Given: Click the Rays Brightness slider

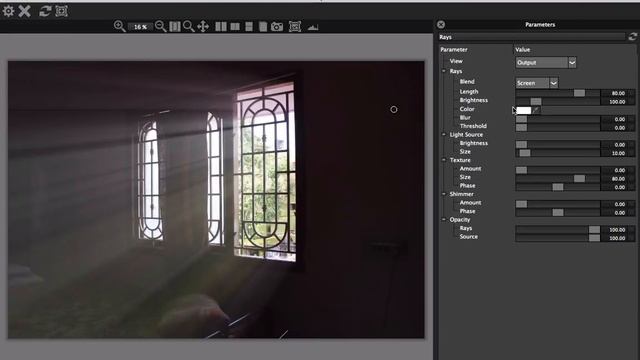Looking at the screenshot, I should 558,101.
